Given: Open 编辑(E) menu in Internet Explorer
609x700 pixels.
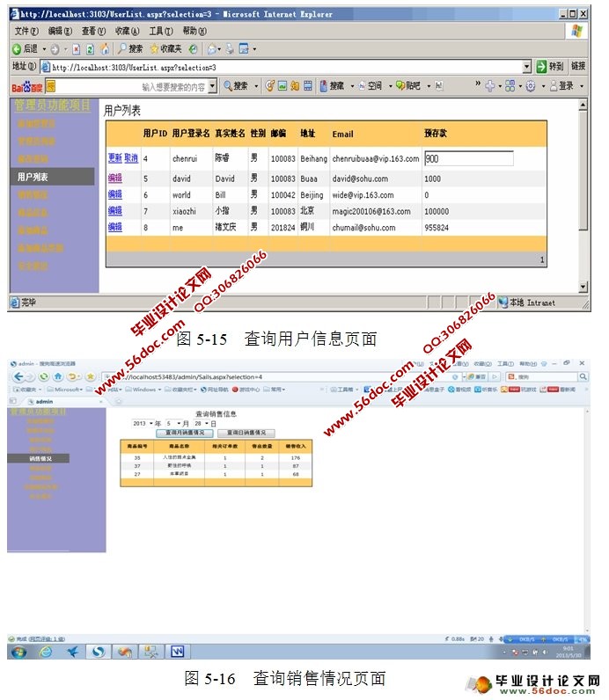Looking at the screenshot, I should 60,31.
